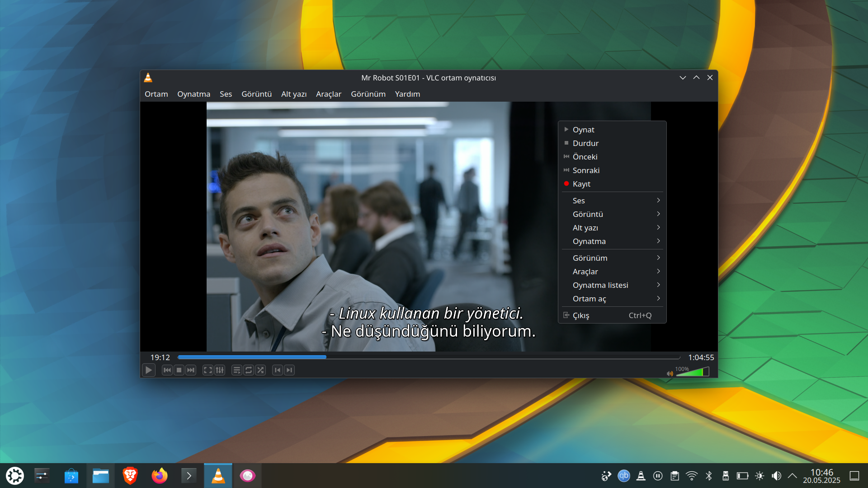Viewport: 868px width, 488px height.
Task: Click the elapsed time 19:12 label
Action: click(160, 357)
